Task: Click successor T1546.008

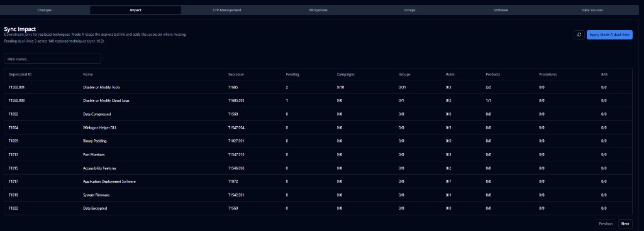Action: coord(236,168)
